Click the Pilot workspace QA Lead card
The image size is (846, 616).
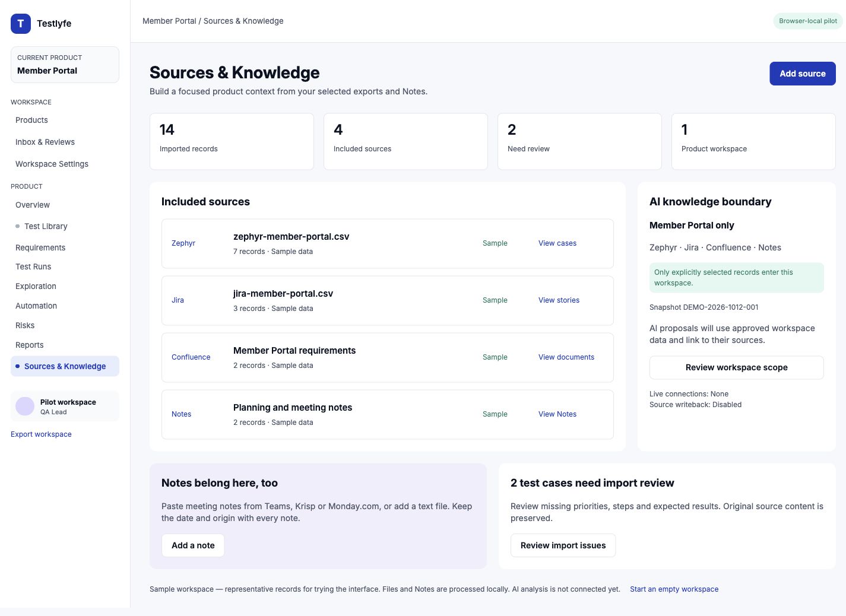[65, 407]
